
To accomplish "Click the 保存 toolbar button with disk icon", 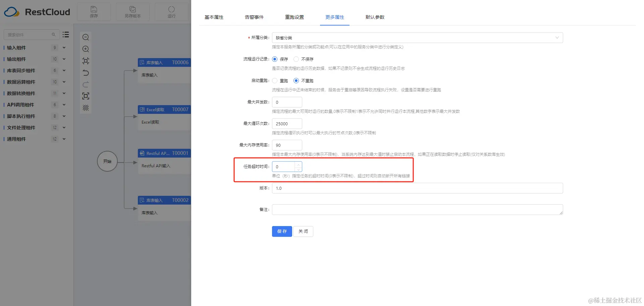I will point(94,12).
